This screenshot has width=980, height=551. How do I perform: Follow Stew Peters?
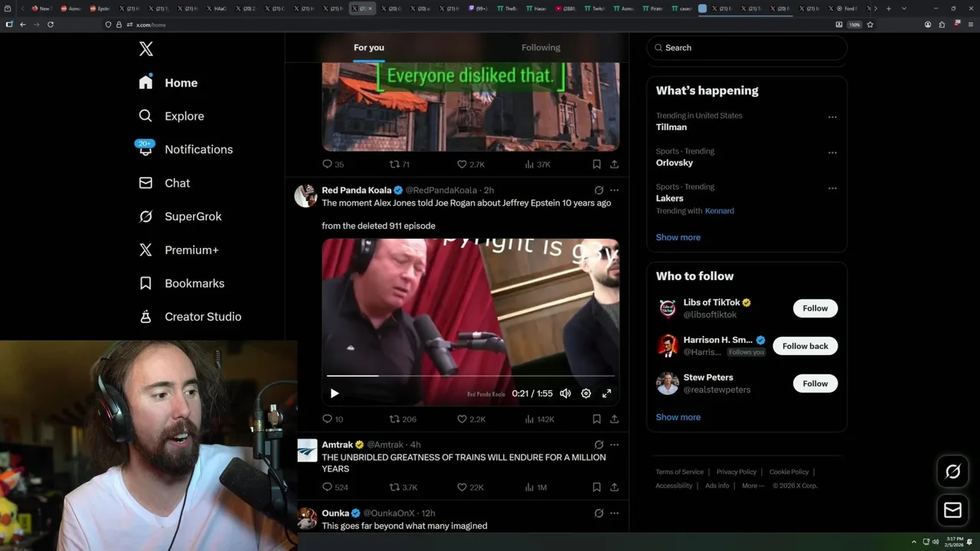pos(815,383)
